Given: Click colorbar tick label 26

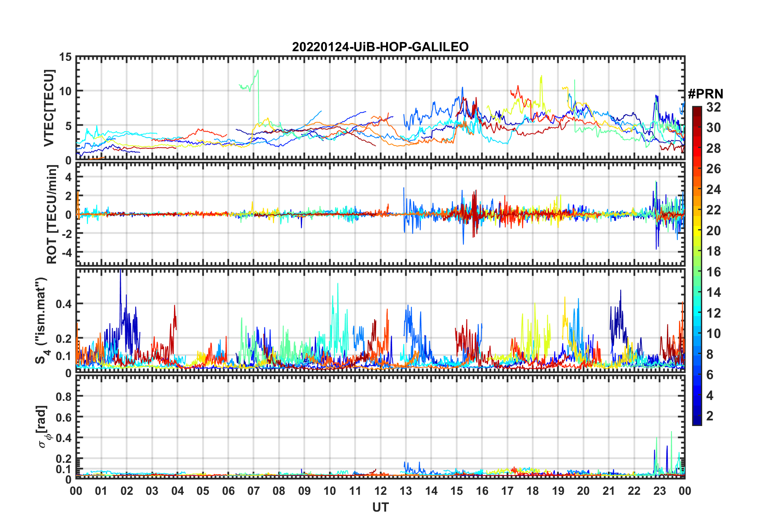Looking at the screenshot, I should click(713, 169).
